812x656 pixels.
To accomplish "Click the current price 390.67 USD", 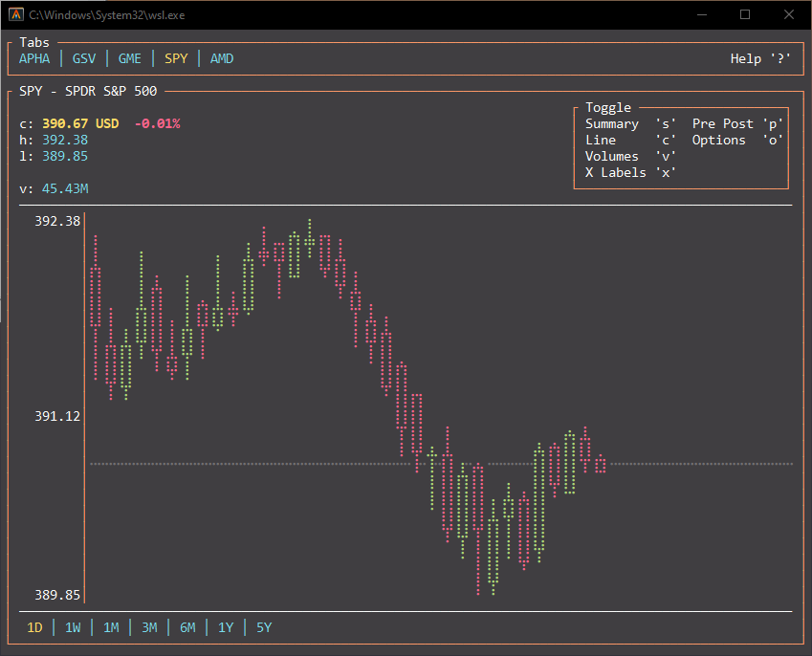I will point(80,123).
